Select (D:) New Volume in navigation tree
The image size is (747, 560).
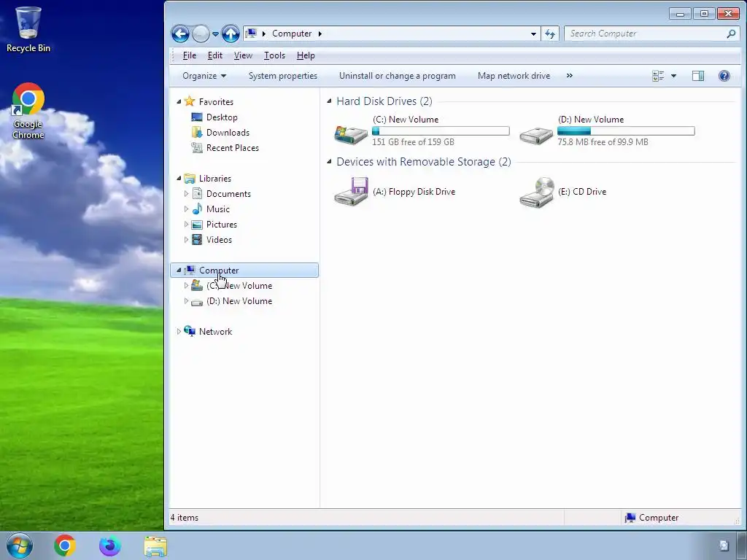[x=239, y=301]
